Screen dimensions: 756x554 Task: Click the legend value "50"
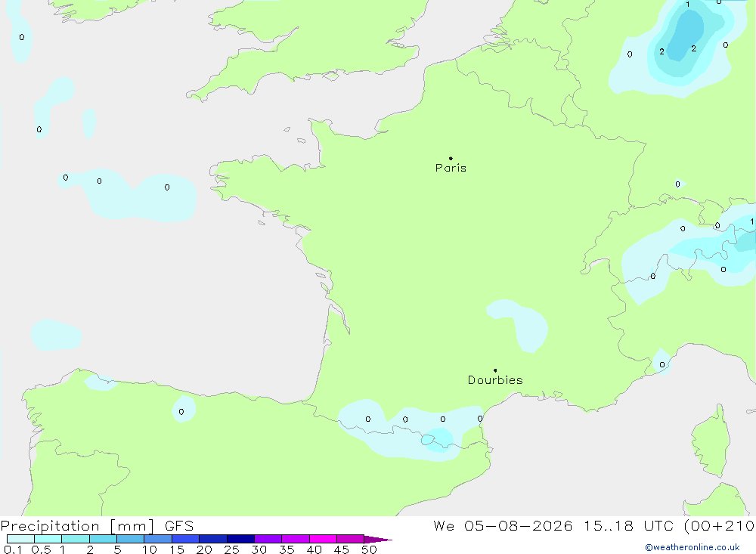[x=369, y=549]
